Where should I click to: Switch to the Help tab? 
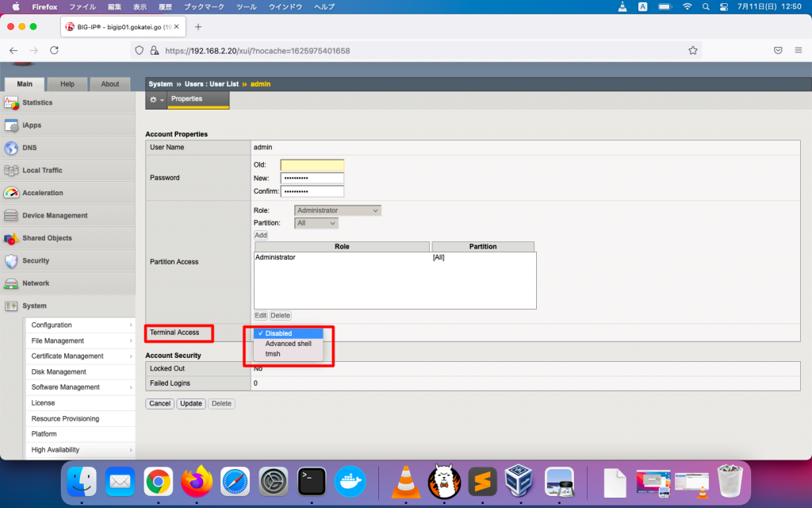point(67,84)
